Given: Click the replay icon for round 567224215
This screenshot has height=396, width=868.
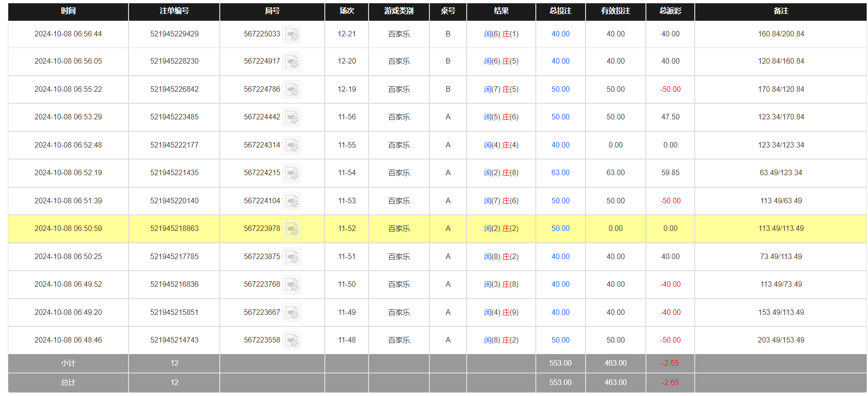Looking at the screenshot, I should 292,173.
